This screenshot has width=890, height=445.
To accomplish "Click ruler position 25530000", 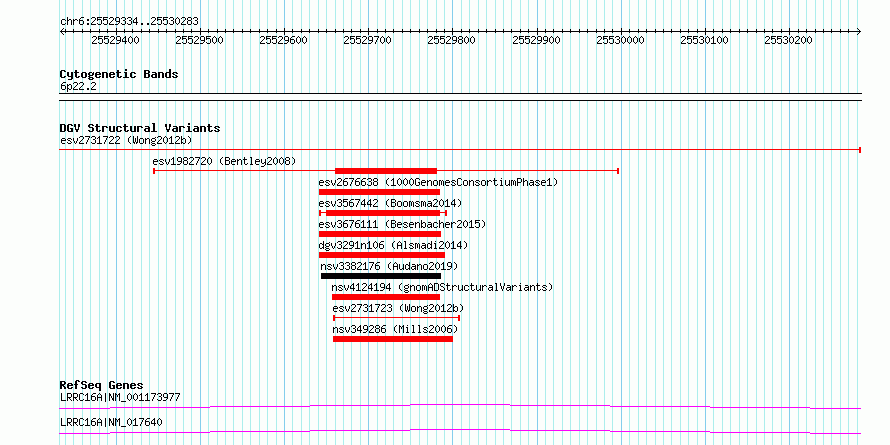I will point(620,40).
